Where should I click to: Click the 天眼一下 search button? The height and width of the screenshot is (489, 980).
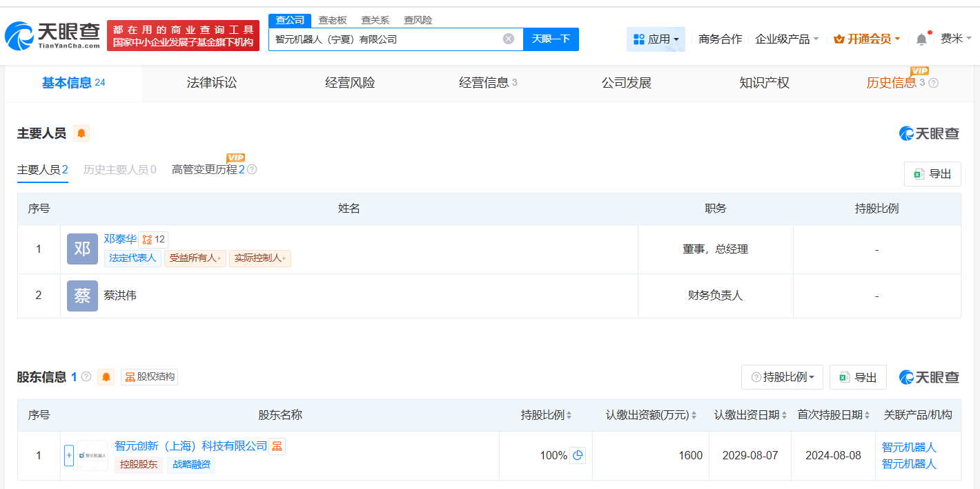click(x=550, y=39)
